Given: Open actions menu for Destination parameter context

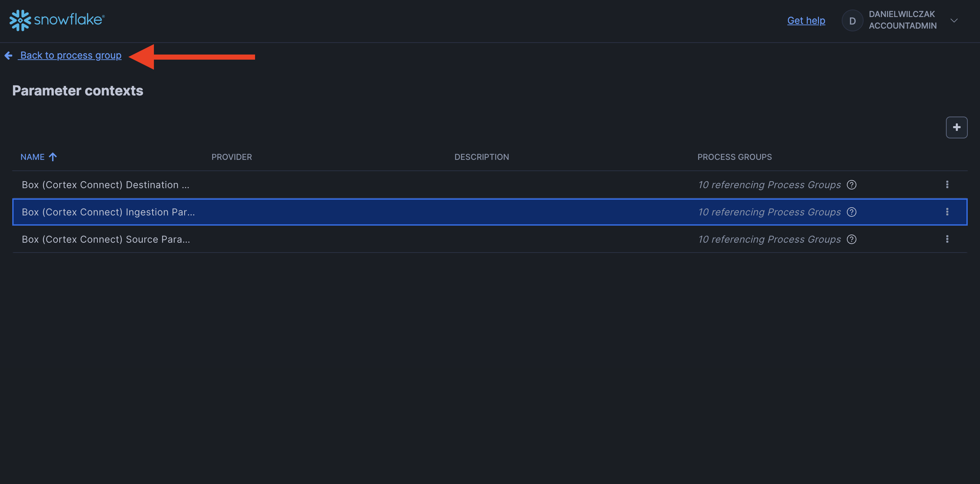Looking at the screenshot, I should [947, 185].
